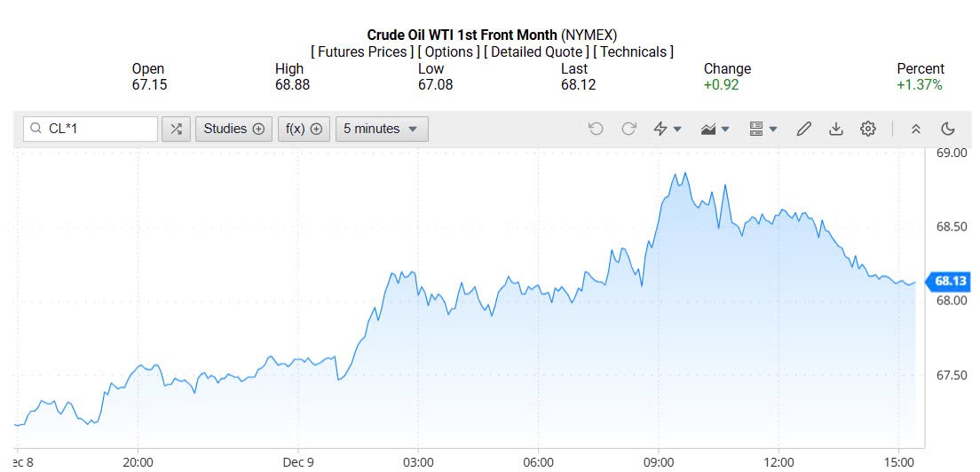The height and width of the screenshot is (472, 980).
Task: Redo the chart change
Action: click(x=628, y=130)
